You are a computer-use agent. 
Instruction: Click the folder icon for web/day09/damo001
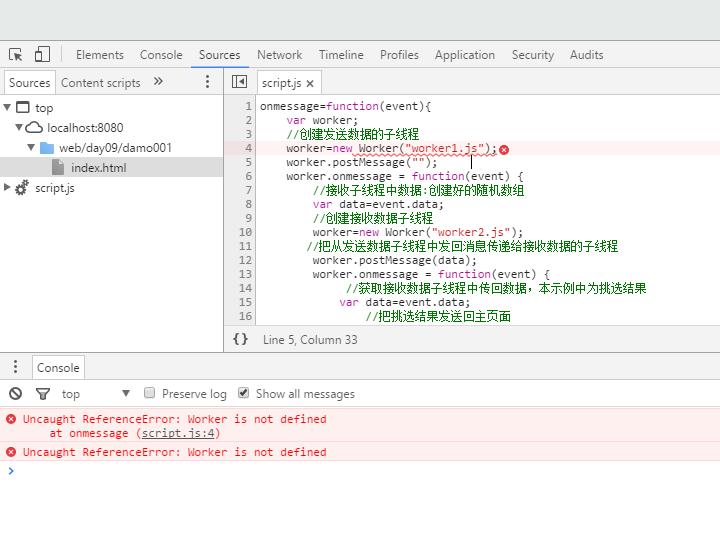(47, 148)
